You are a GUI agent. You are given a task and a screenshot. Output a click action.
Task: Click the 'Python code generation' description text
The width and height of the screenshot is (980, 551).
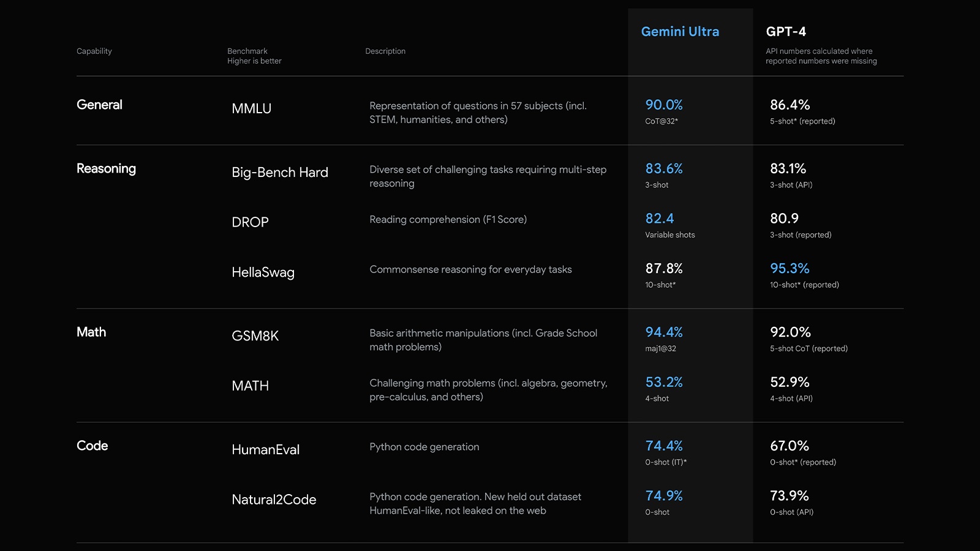(x=424, y=447)
